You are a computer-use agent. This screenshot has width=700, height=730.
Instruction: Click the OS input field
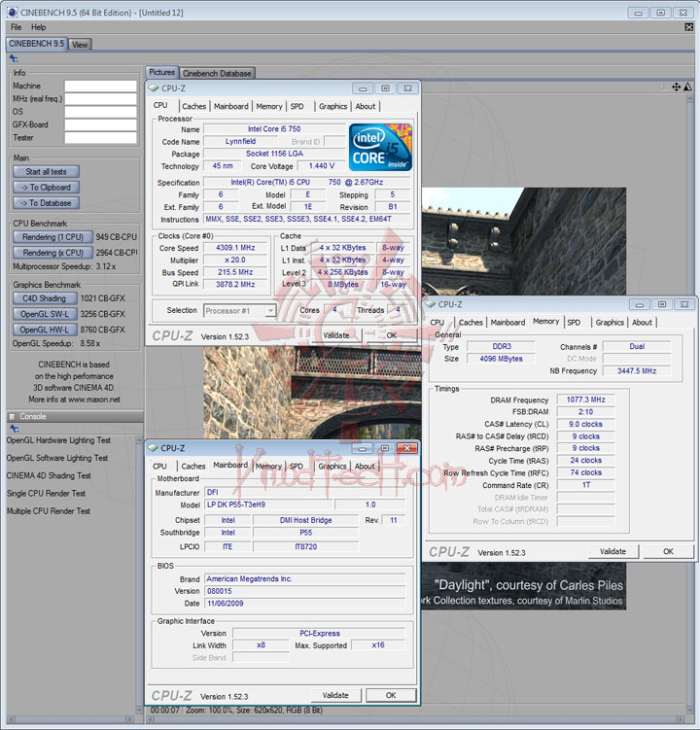[100, 112]
